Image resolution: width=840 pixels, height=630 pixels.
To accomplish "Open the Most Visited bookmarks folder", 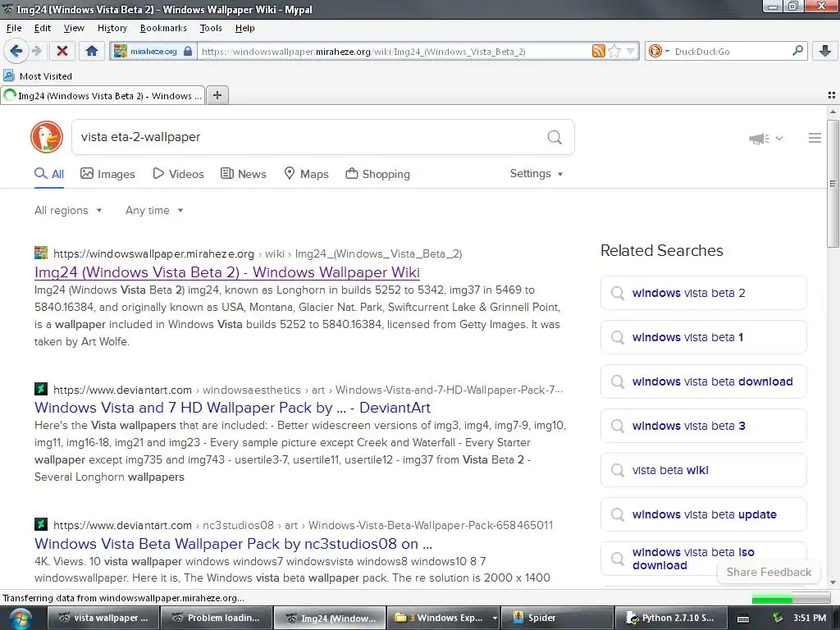I will [x=38, y=76].
